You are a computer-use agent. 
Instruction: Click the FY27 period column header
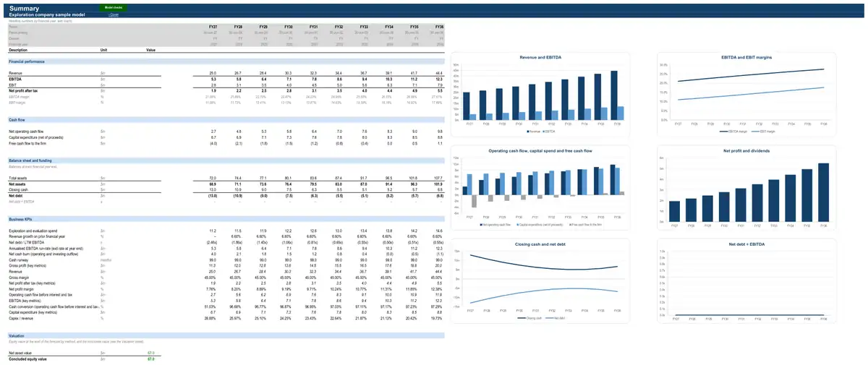212,27
